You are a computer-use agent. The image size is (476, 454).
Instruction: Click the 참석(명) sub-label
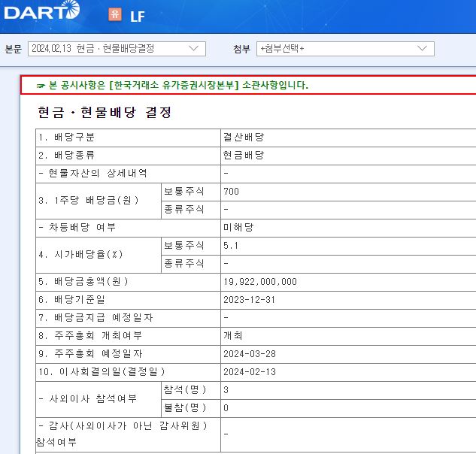click(x=185, y=389)
